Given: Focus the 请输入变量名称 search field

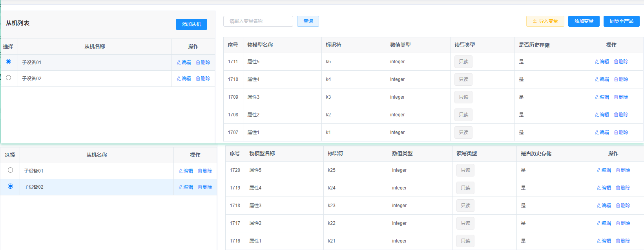Looking at the screenshot, I should tap(258, 21).
